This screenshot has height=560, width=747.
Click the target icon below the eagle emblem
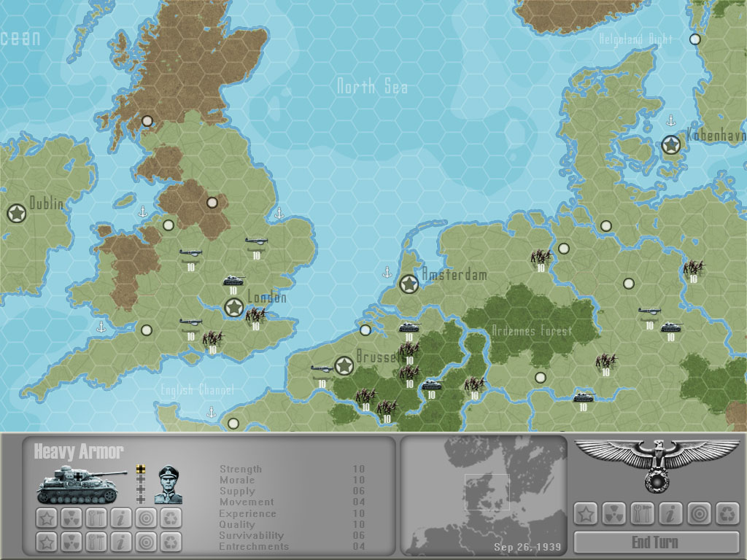[x=699, y=513]
